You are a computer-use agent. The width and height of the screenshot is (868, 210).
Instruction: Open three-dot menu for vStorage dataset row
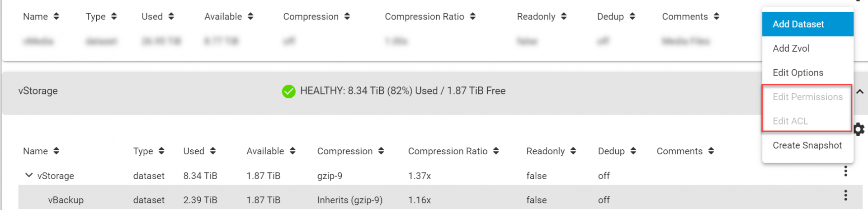pos(845,171)
